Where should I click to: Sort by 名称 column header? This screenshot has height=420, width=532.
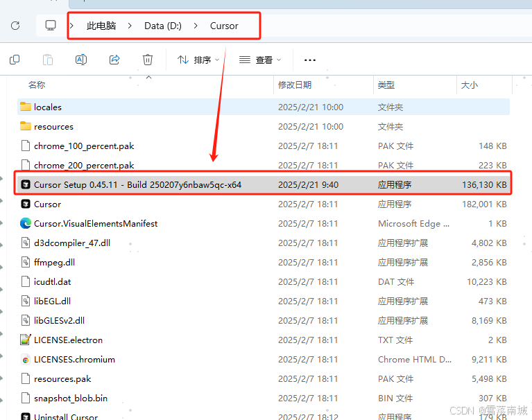37,85
